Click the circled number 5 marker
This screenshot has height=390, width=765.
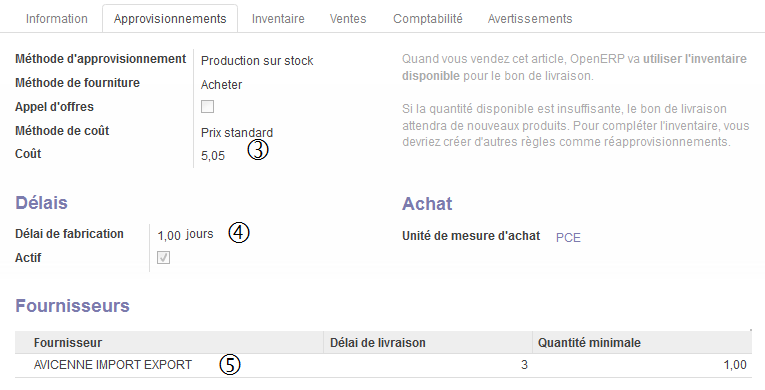pyautogui.click(x=230, y=364)
